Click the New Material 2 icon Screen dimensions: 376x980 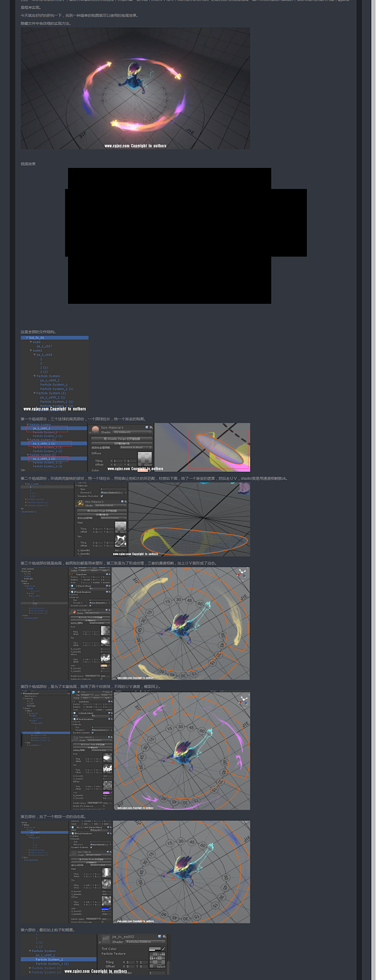coord(81,504)
